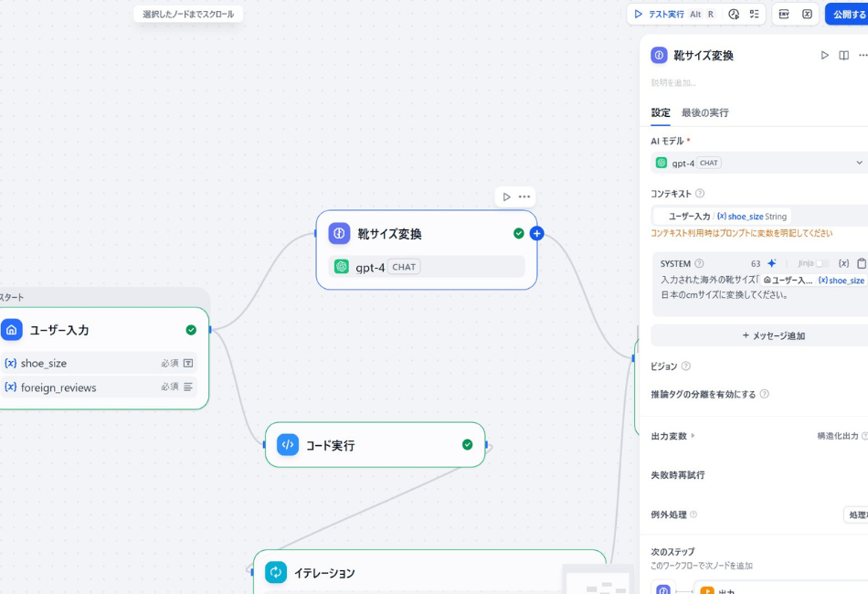Image resolution: width=868 pixels, height=594 pixels.
Task: Insert a variable with the {x} icon in SYSTEM
Action: [844, 263]
